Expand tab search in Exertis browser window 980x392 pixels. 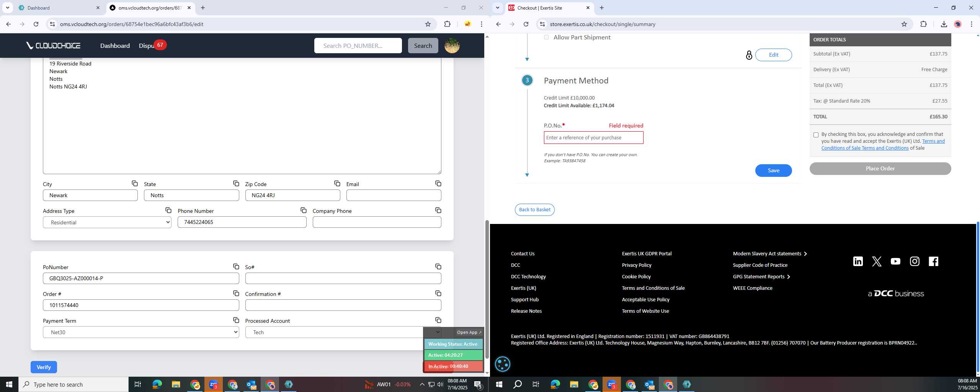click(x=497, y=8)
